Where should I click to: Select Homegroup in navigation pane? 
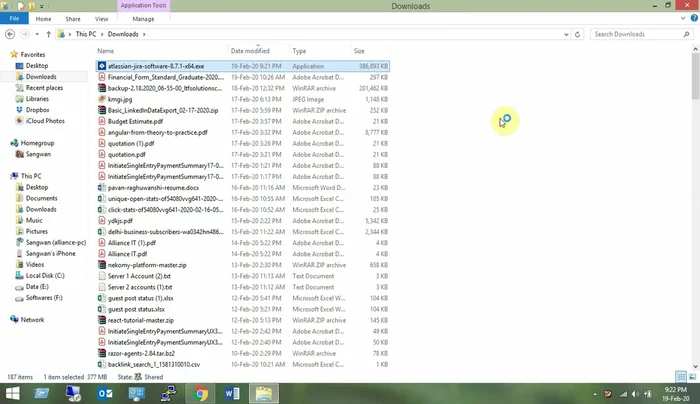(x=37, y=143)
